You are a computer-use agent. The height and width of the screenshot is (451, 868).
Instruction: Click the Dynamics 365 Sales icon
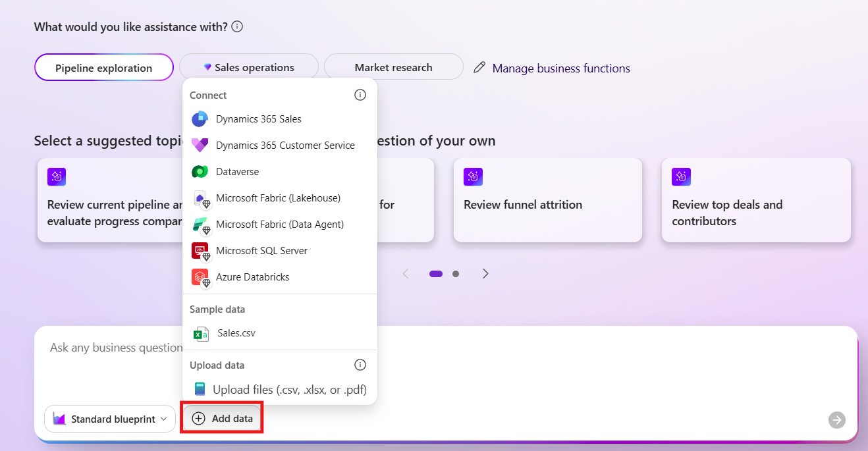200,119
